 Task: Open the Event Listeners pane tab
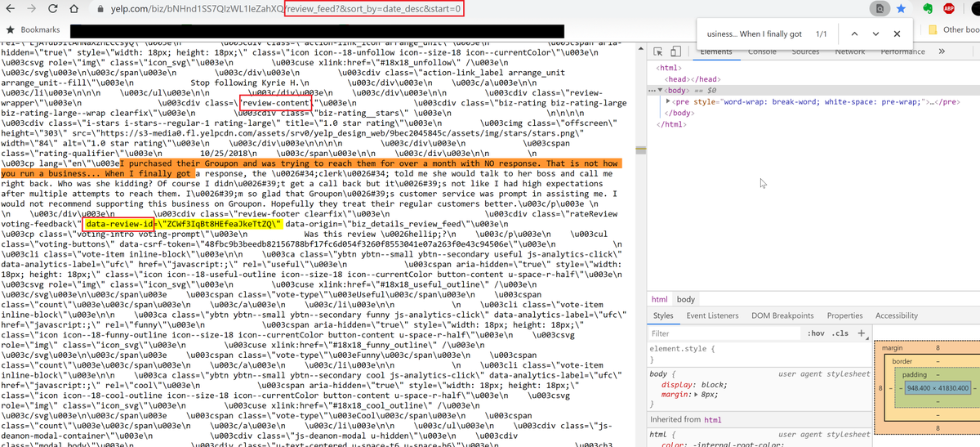(713, 315)
